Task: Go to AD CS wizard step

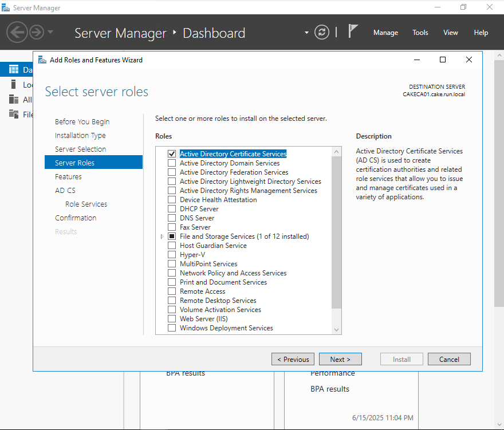Action: coord(65,191)
